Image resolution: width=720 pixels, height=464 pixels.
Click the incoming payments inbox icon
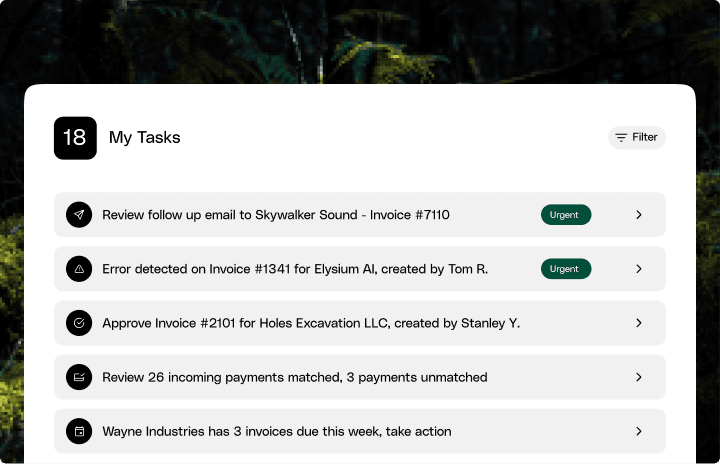coord(78,377)
